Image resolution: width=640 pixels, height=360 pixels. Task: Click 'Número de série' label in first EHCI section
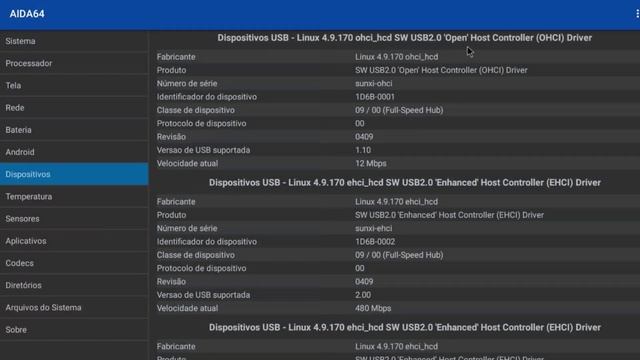[x=187, y=228]
